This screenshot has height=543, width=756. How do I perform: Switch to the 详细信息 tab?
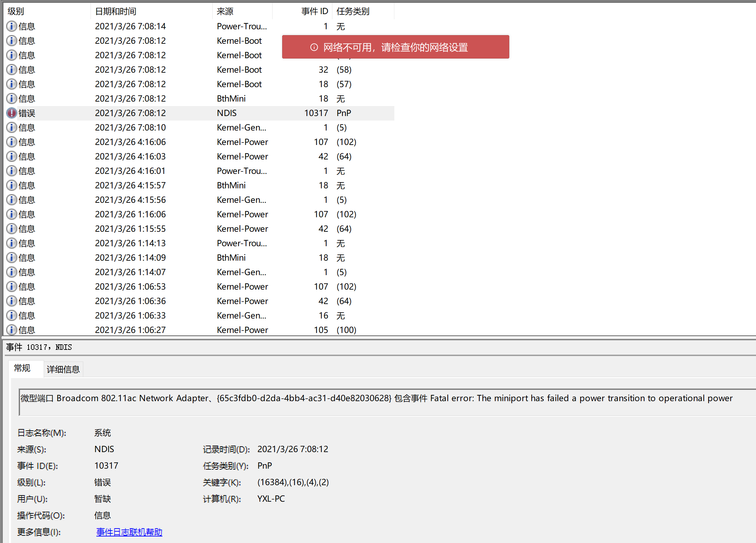63,369
